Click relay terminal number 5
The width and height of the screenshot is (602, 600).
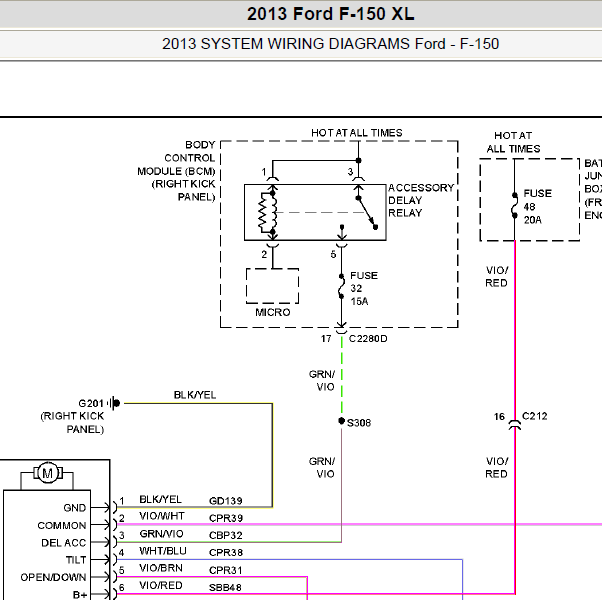pos(333,255)
